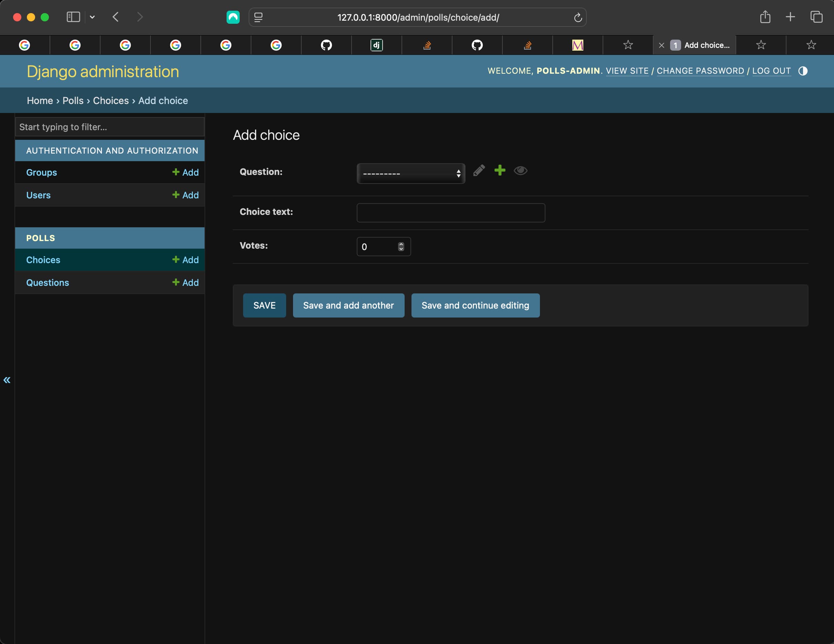Viewport: 834px width, 644px height.
Task: Click the Choice text input field
Action: tap(451, 213)
